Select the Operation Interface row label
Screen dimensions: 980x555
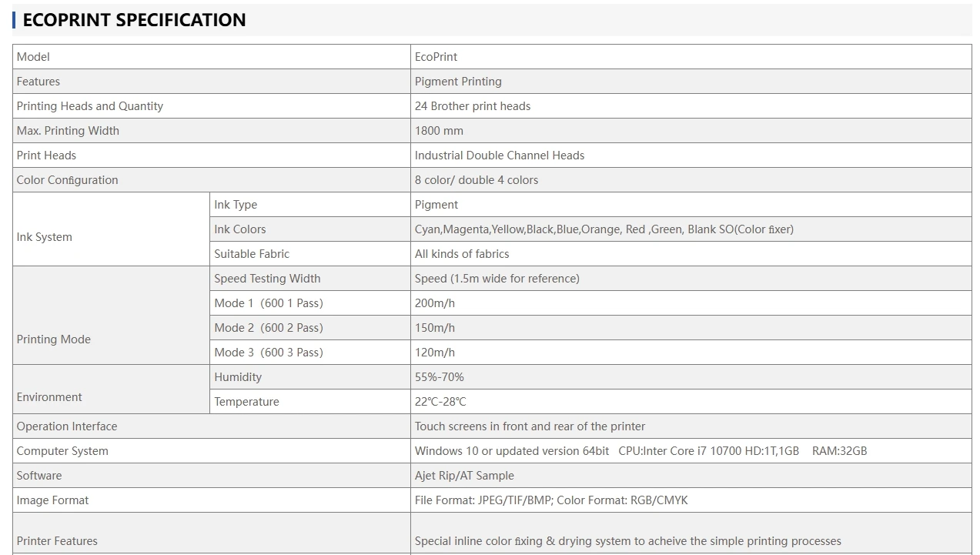pyautogui.click(x=212, y=426)
